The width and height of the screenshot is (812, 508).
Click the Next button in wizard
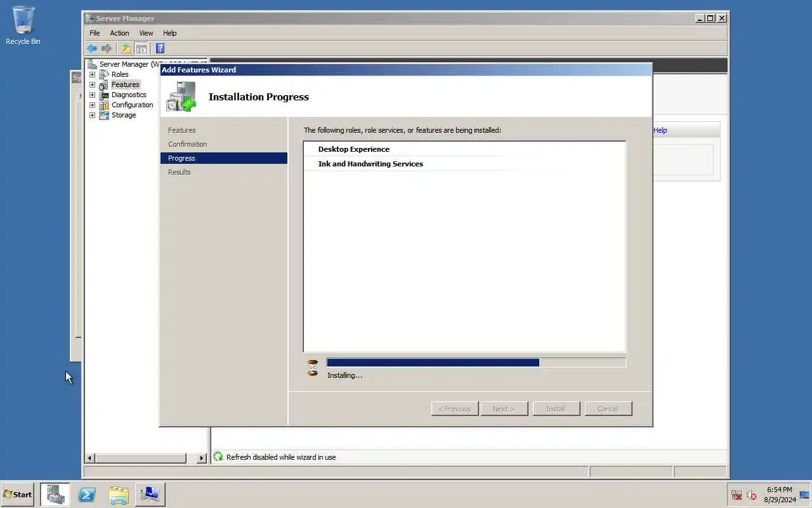click(x=504, y=409)
